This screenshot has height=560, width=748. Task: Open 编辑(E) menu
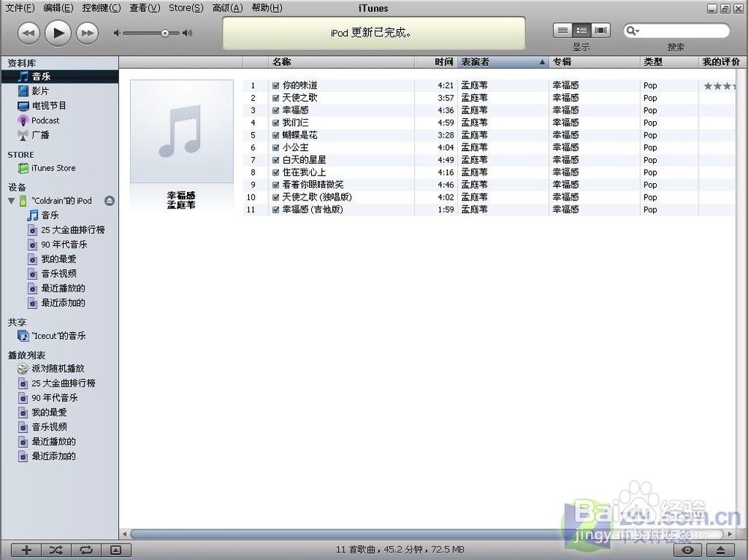(x=58, y=8)
